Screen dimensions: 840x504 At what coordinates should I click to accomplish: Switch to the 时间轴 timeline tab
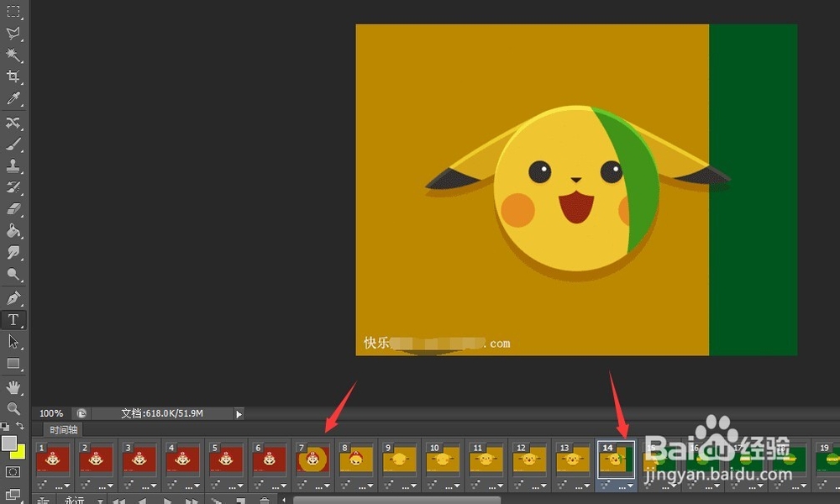click(x=63, y=429)
